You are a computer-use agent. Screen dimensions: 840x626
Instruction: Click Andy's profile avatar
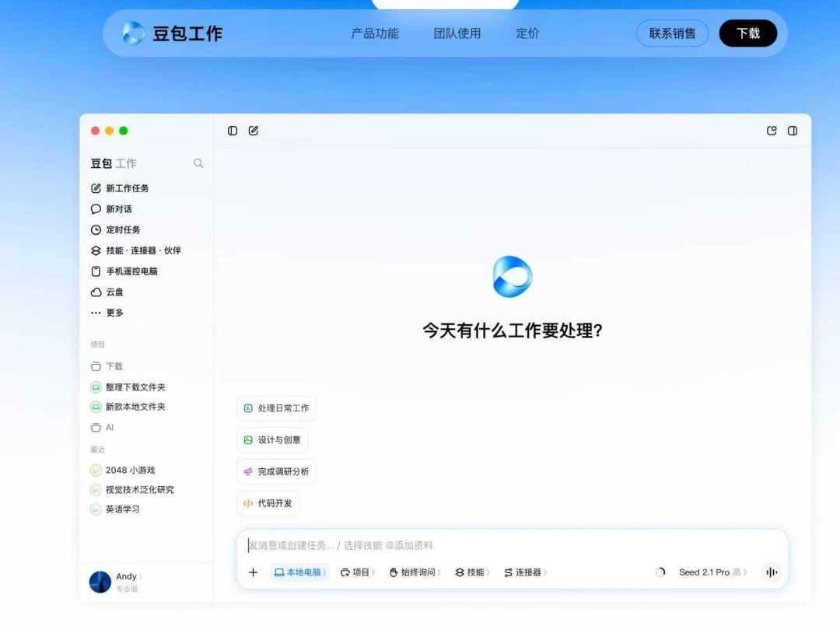(x=100, y=582)
